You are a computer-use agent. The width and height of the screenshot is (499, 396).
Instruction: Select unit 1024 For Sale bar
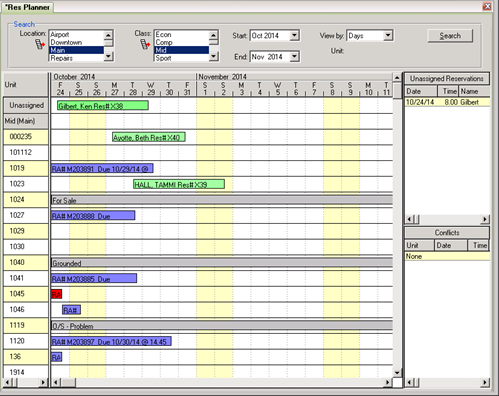[222, 200]
